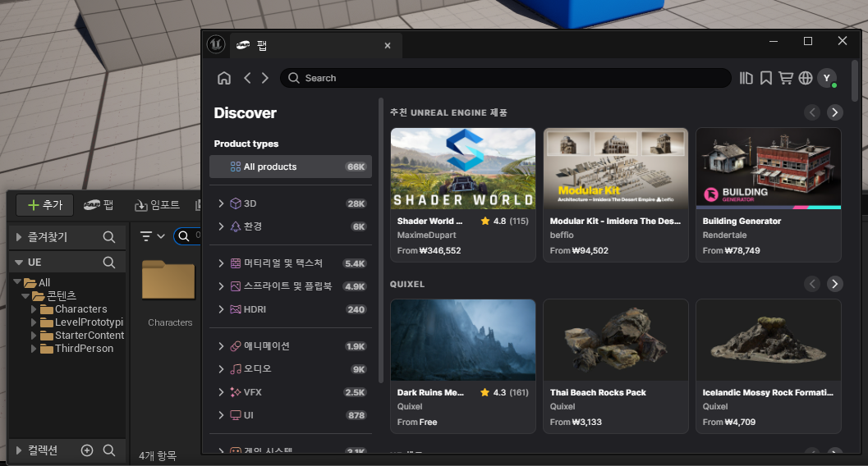Image resolution: width=868 pixels, height=466 pixels.
Task: Open Rendertale seller link
Action: 724,235
